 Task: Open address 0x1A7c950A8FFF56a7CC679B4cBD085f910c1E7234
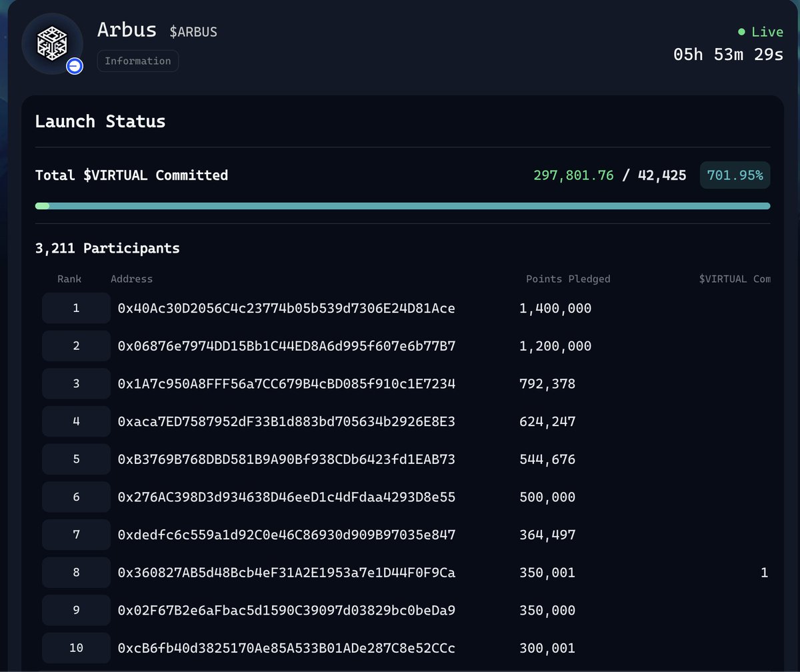pos(287,384)
